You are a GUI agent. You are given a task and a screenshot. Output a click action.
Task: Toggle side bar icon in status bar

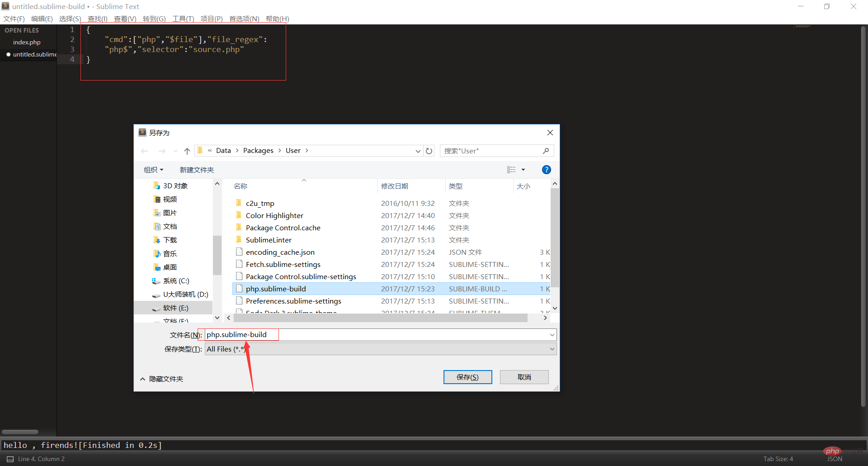click(x=10, y=459)
